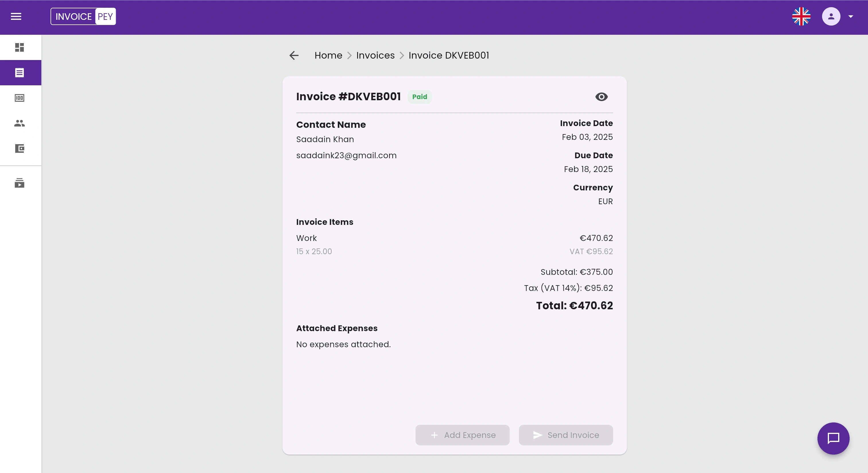This screenshot has width=868, height=473.
Task: Open the chat support bubble
Action: click(833, 438)
